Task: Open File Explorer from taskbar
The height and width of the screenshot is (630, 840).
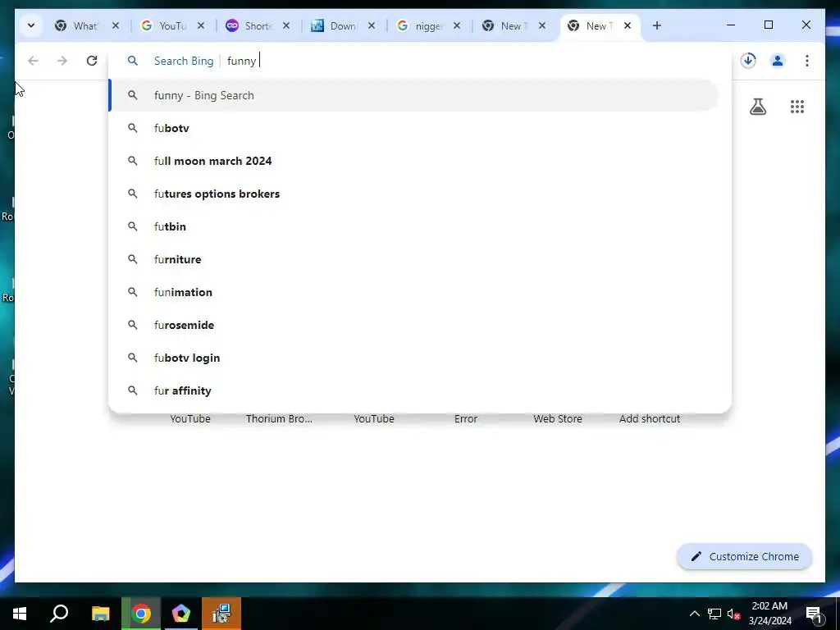Action: pos(100,614)
